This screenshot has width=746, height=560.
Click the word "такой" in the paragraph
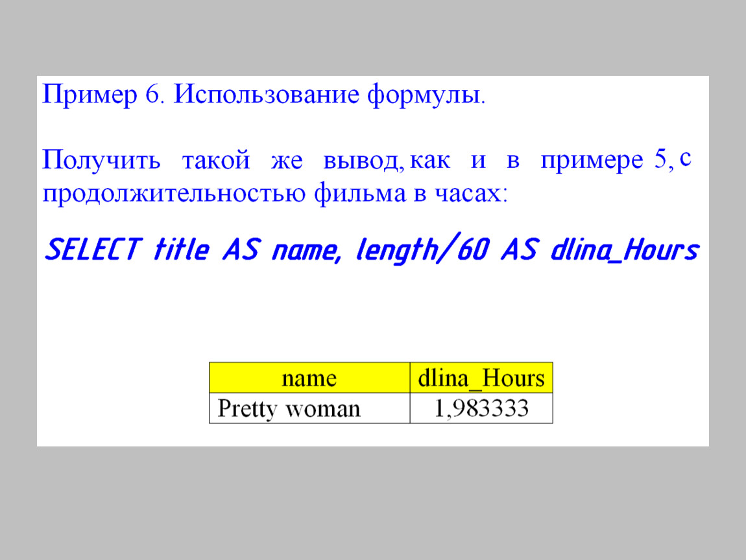[215, 161]
